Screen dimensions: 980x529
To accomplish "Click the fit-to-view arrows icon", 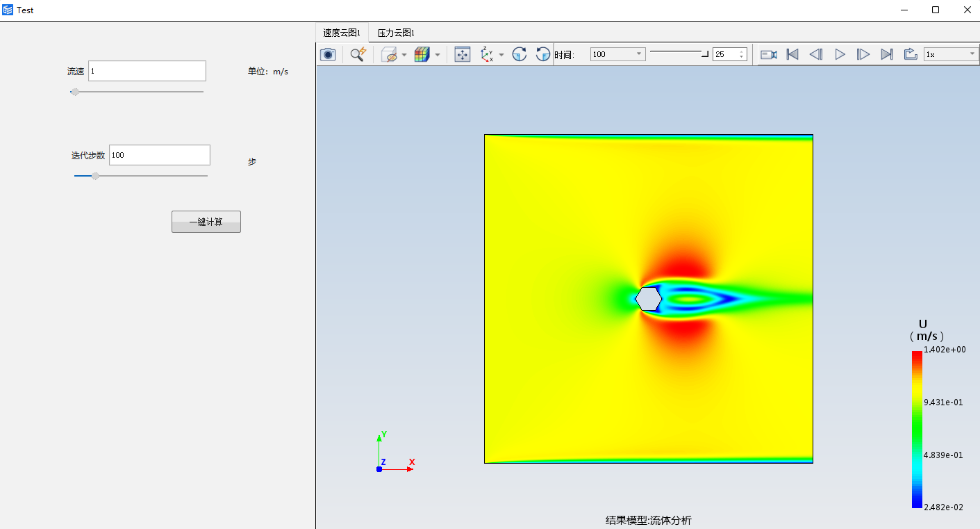I will click(463, 54).
